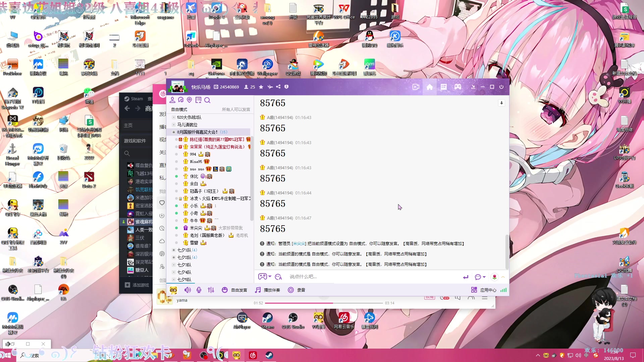Send a flower gift icon
Screen dimensions: 644x362
point(494,277)
